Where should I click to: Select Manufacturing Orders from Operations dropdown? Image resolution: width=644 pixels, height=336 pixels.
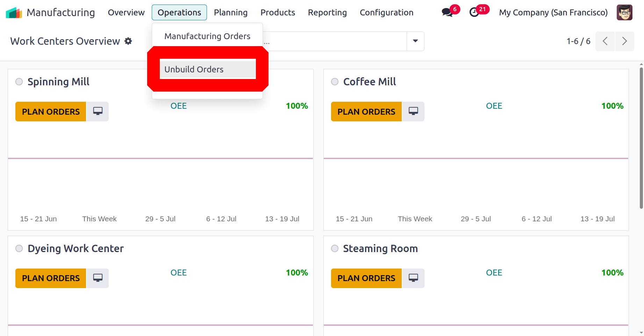click(x=207, y=36)
